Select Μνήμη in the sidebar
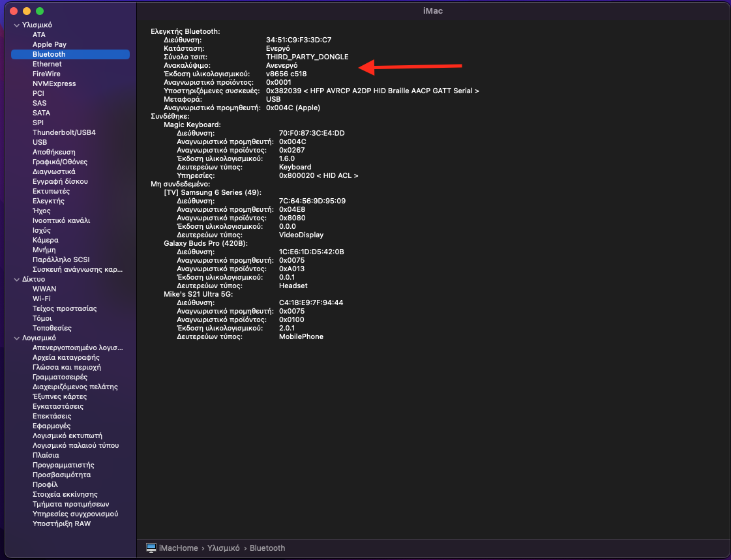This screenshot has height=560, width=731. [44, 250]
